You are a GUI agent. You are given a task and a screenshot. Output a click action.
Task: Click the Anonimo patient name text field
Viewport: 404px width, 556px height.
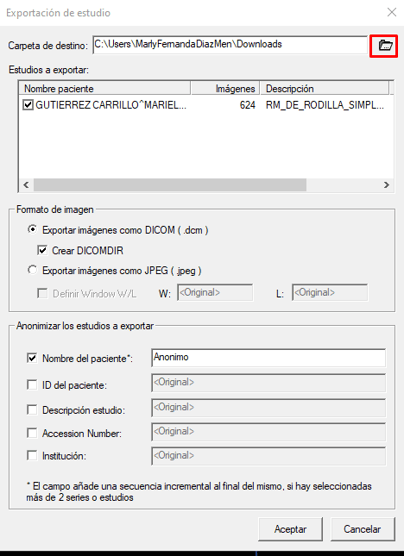click(269, 357)
